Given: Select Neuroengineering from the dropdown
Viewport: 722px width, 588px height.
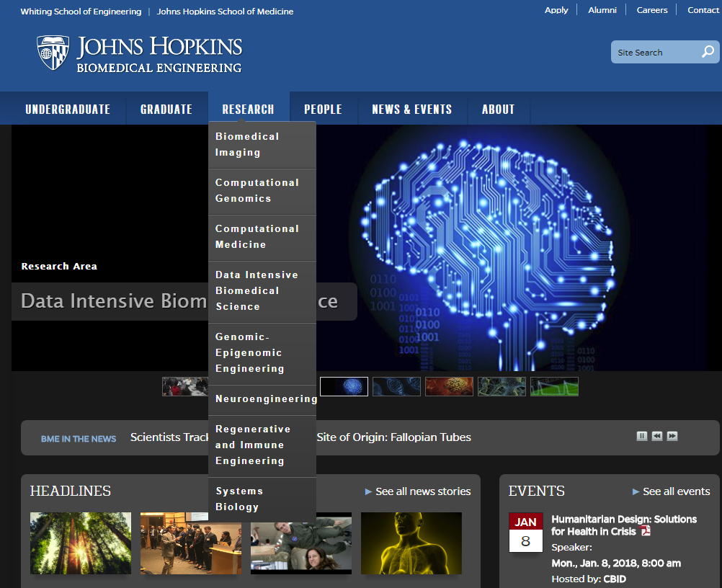Looking at the screenshot, I should point(262,399).
